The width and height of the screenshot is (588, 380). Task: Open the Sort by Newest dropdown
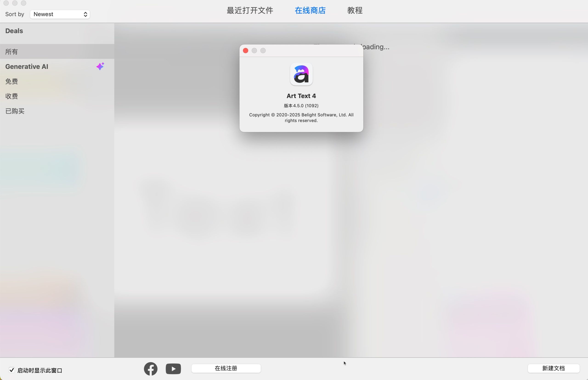coord(60,14)
